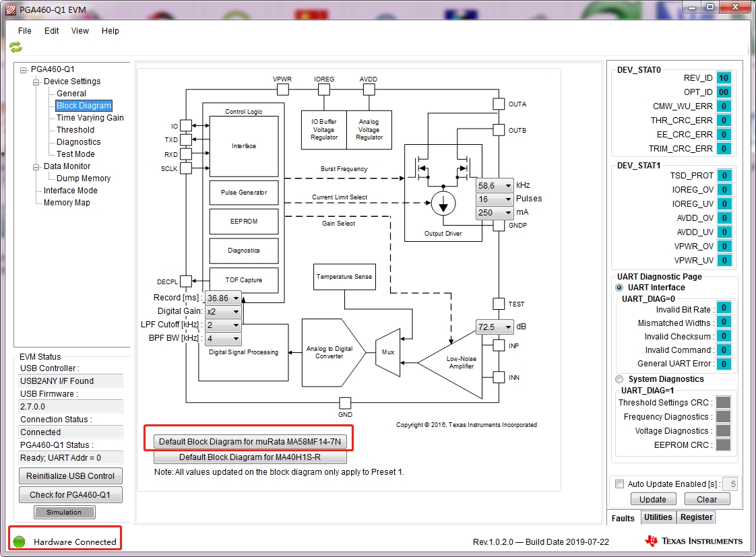Click the green Hardware Connected indicator
Image resolution: width=756 pixels, height=557 pixels.
pyautogui.click(x=20, y=542)
